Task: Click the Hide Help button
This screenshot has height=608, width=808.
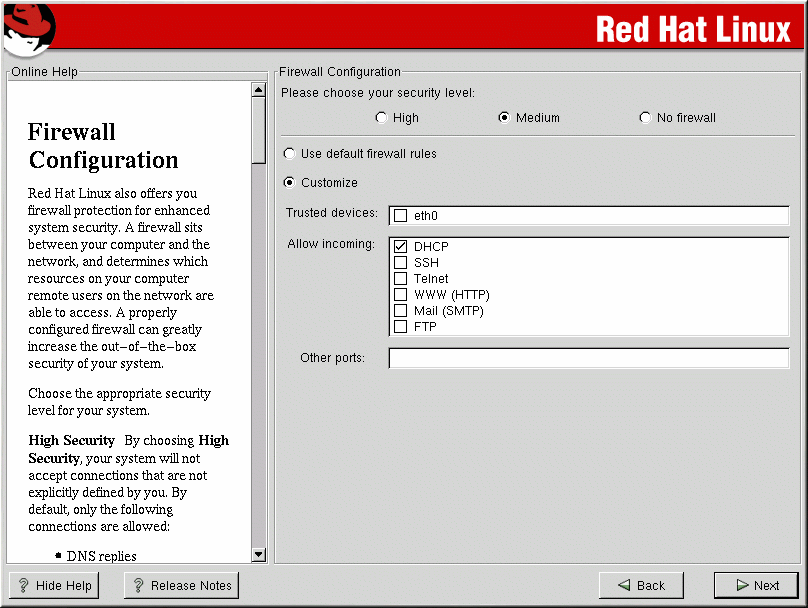Action: pyautogui.click(x=54, y=586)
